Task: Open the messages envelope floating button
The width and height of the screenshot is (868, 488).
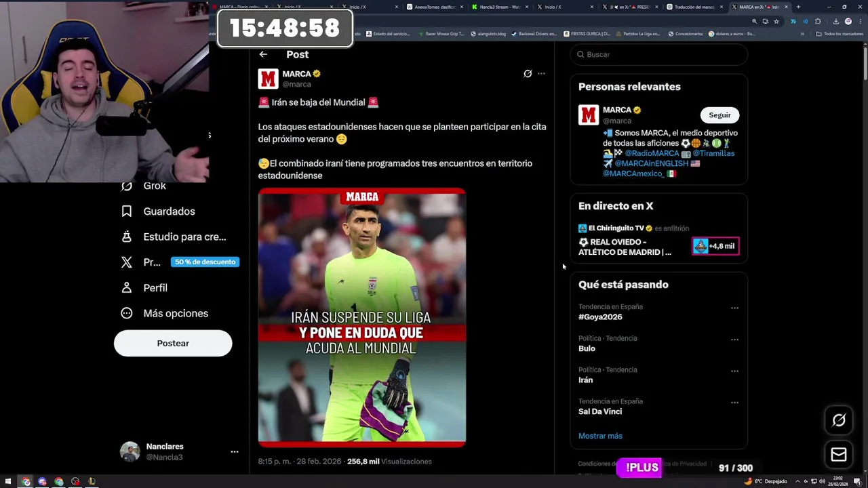Action: click(839, 455)
